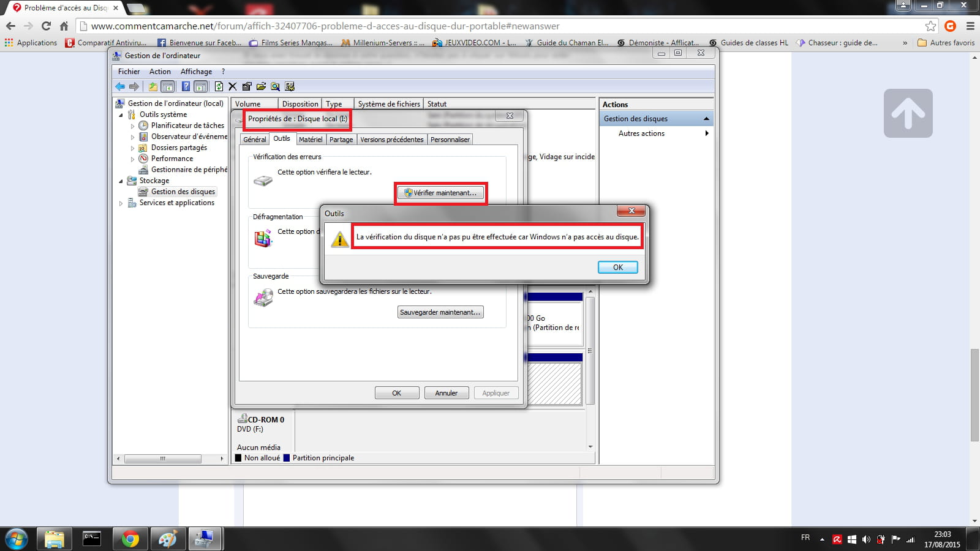Image resolution: width=980 pixels, height=551 pixels.
Task: Click the magnifier Find toolbar icon
Action: (276, 86)
